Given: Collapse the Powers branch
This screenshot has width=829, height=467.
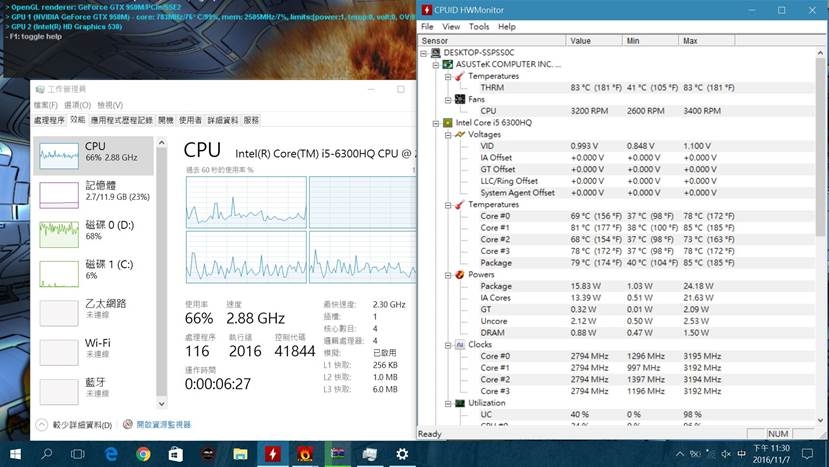Looking at the screenshot, I should [x=448, y=275].
